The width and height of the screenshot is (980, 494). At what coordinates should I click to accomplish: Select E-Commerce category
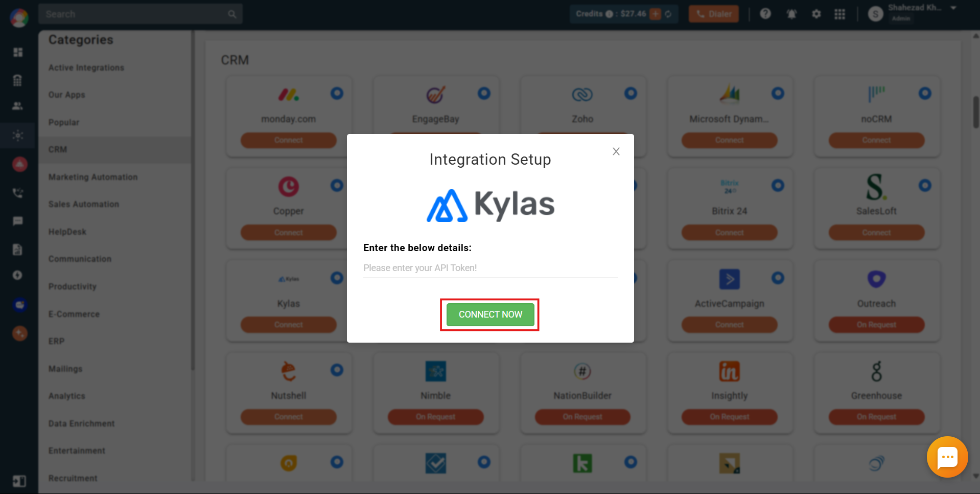point(74,314)
